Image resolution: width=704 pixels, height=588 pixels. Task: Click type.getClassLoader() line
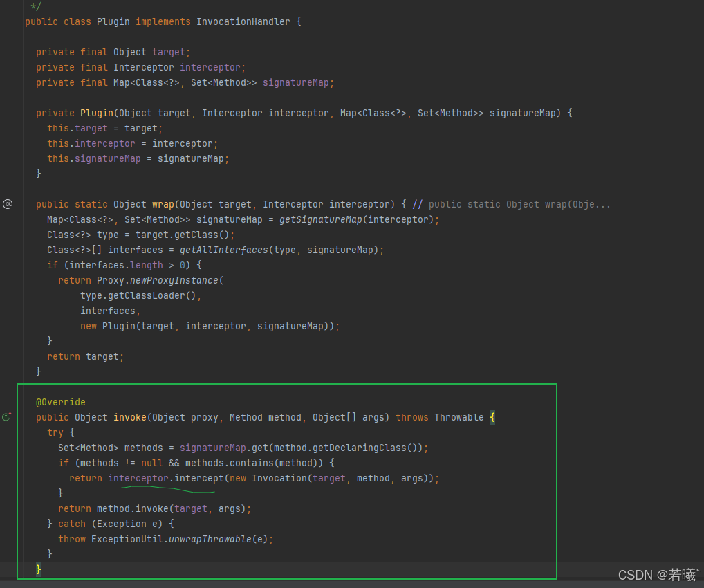tap(140, 295)
